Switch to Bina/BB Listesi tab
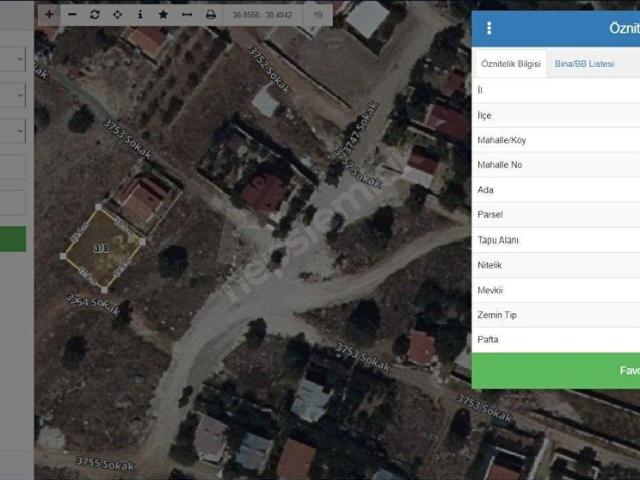Screen dimensions: 640x480 [584, 64]
